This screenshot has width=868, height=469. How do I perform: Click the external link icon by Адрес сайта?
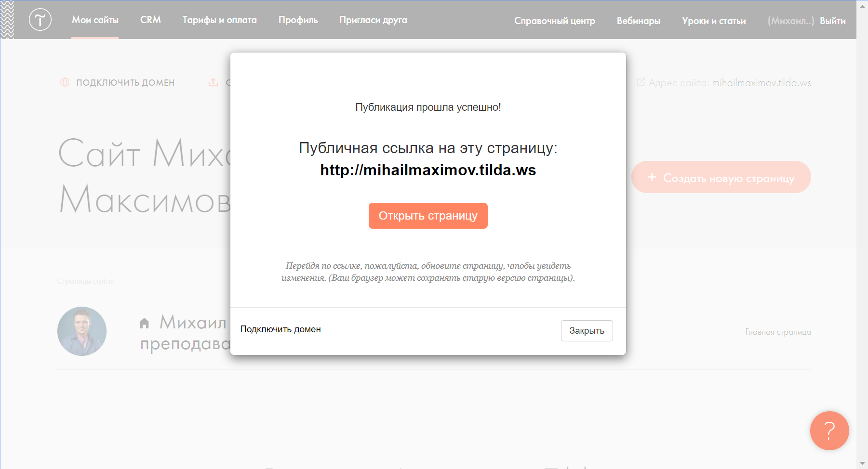(x=641, y=82)
